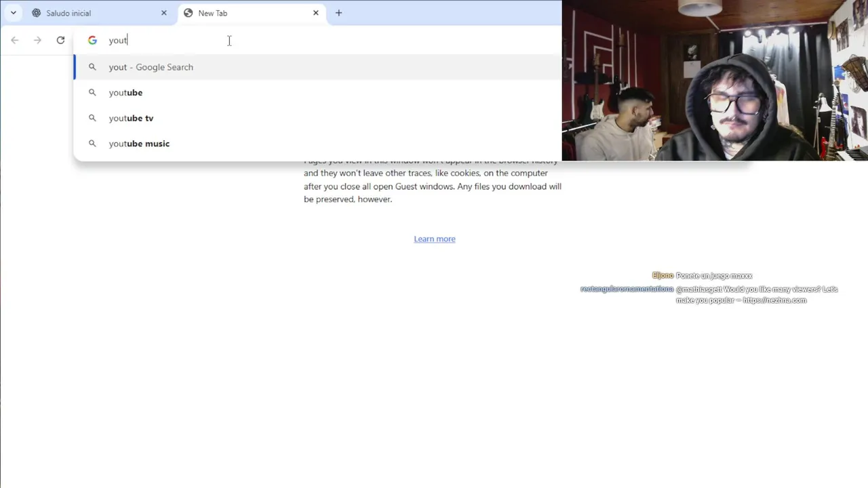868x488 pixels.
Task: Choose the 'yout - Google Search' suggestion
Action: (317, 67)
